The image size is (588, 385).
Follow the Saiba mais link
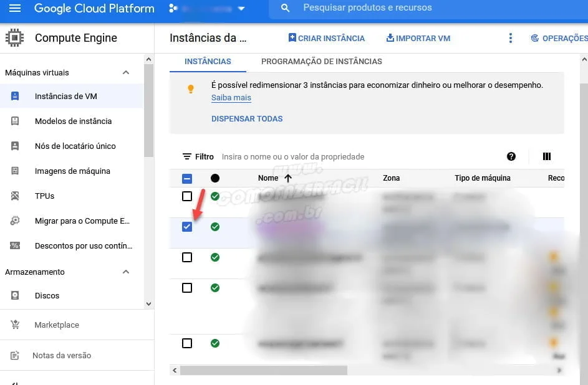coord(231,98)
